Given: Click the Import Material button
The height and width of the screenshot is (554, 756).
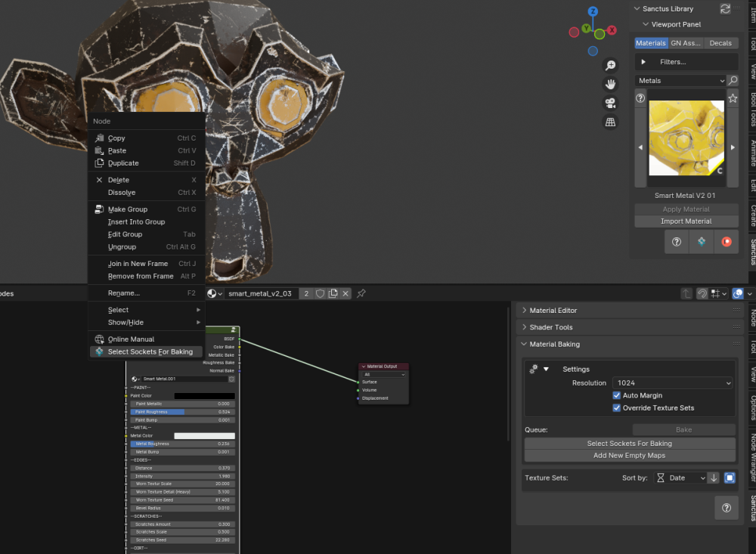Looking at the screenshot, I should [686, 221].
